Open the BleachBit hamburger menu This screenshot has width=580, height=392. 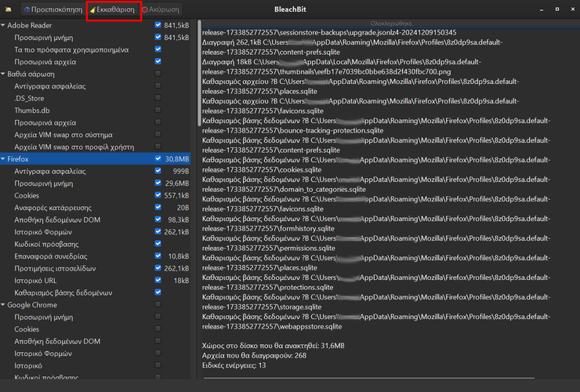pyautogui.click(x=9, y=10)
